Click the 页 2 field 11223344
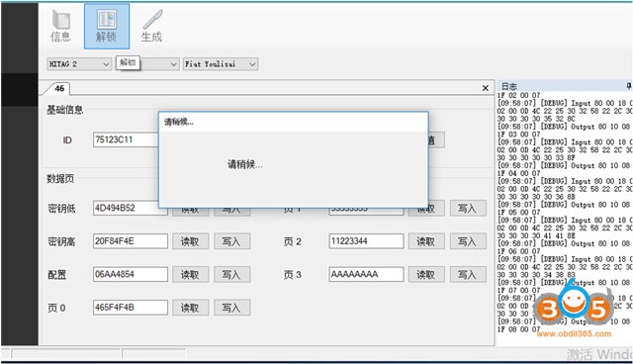 pyautogui.click(x=366, y=241)
